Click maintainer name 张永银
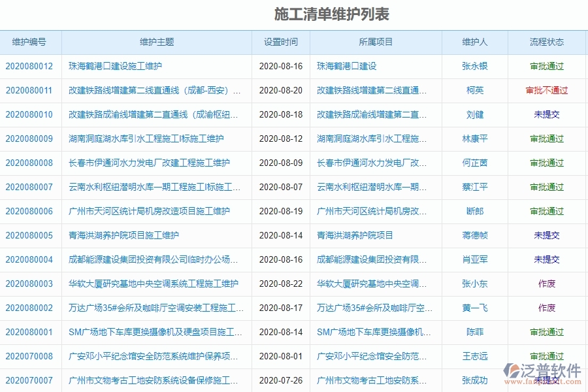Viewport: 588px width, 392px height. click(x=474, y=66)
